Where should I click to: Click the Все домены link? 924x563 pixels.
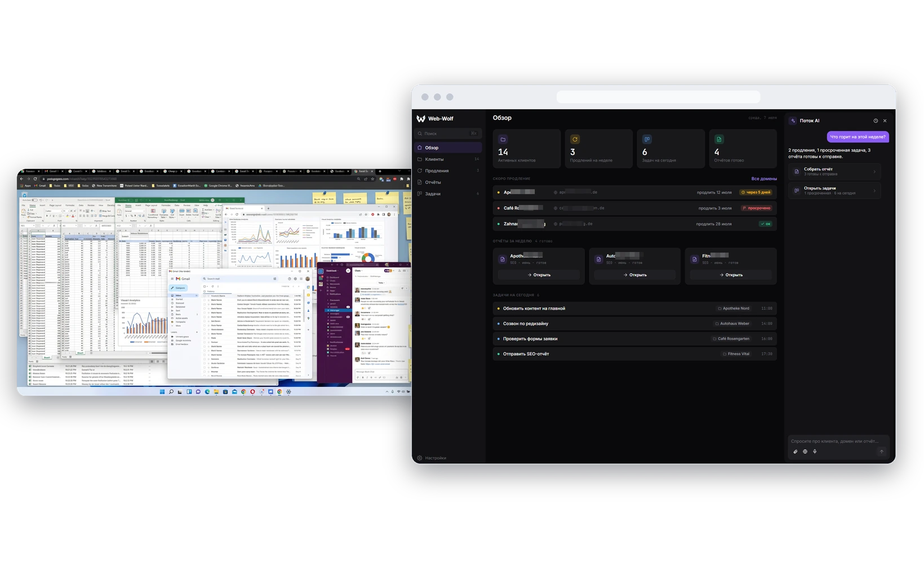pos(764,178)
